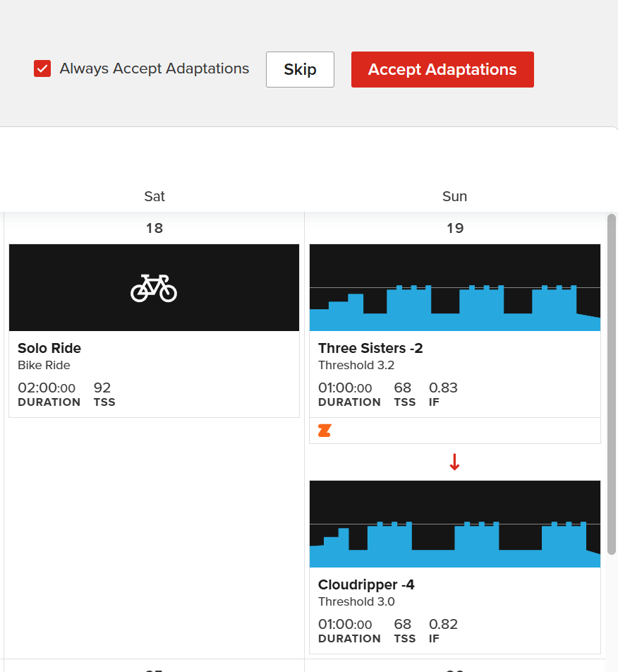Uncheck the Always Accept Adaptations checkbox
This screenshot has width=618, height=672.
coord(42,68)
